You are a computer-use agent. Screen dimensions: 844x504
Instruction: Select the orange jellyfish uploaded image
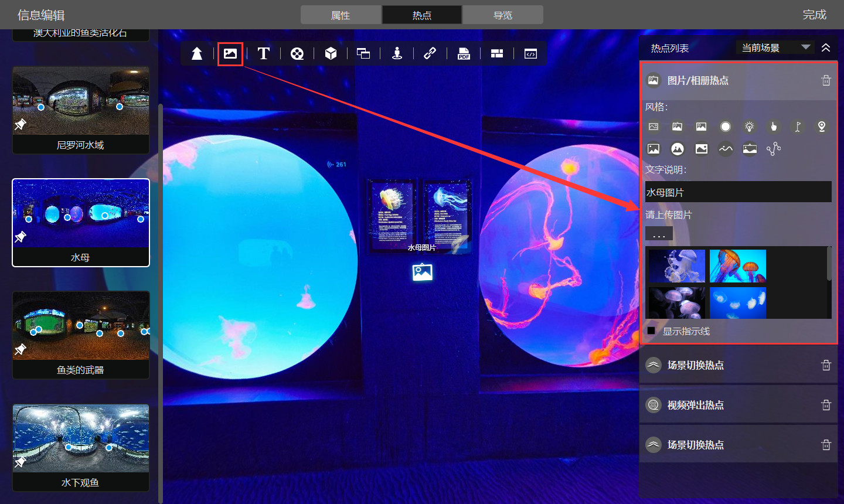[737, 265]
